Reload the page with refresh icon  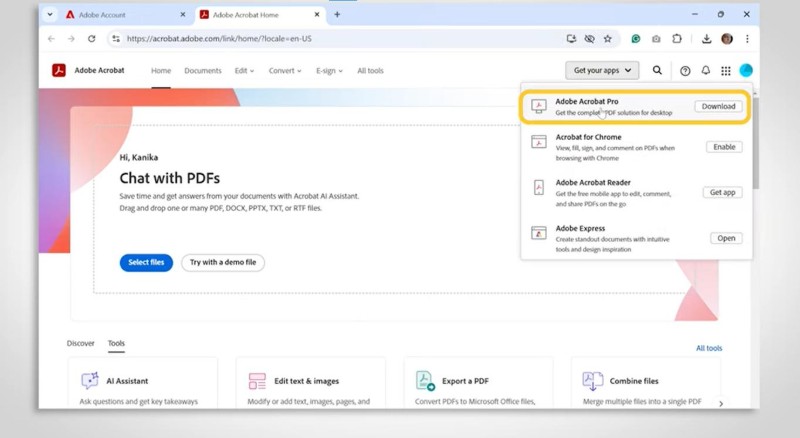91,39
